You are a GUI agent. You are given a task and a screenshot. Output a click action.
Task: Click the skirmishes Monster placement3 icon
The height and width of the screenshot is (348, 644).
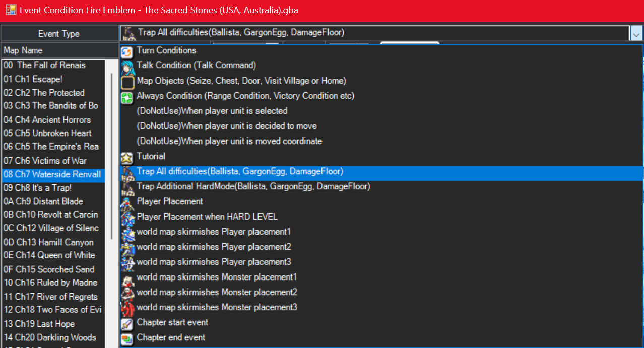(x=127, y=308)
